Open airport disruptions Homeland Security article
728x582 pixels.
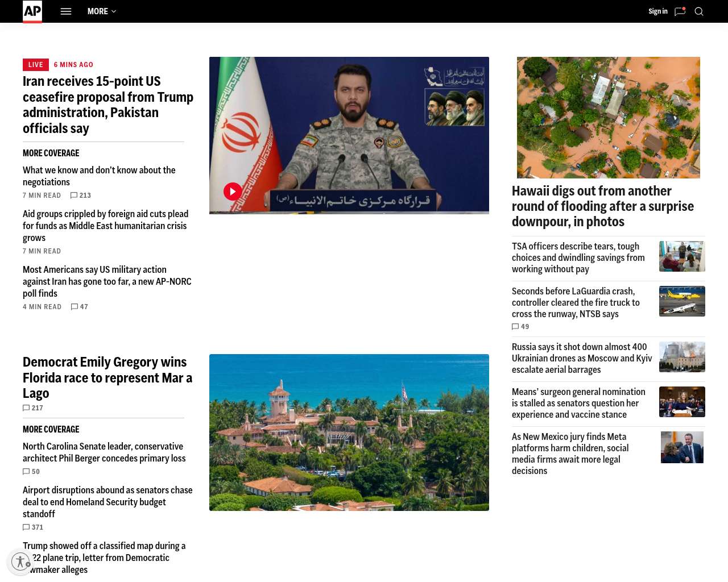pos(107,502)
